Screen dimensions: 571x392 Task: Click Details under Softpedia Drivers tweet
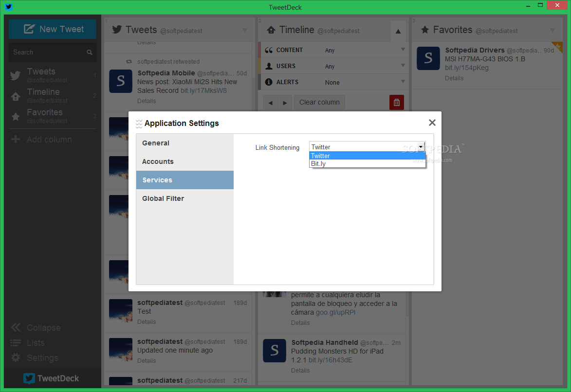[x=454, y=78]
